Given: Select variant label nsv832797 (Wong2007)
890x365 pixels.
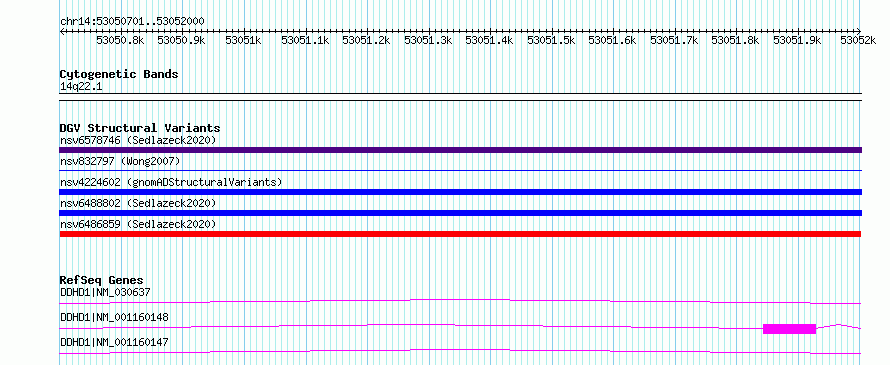Looking at the screenshot, I should [x=120, y=161].
